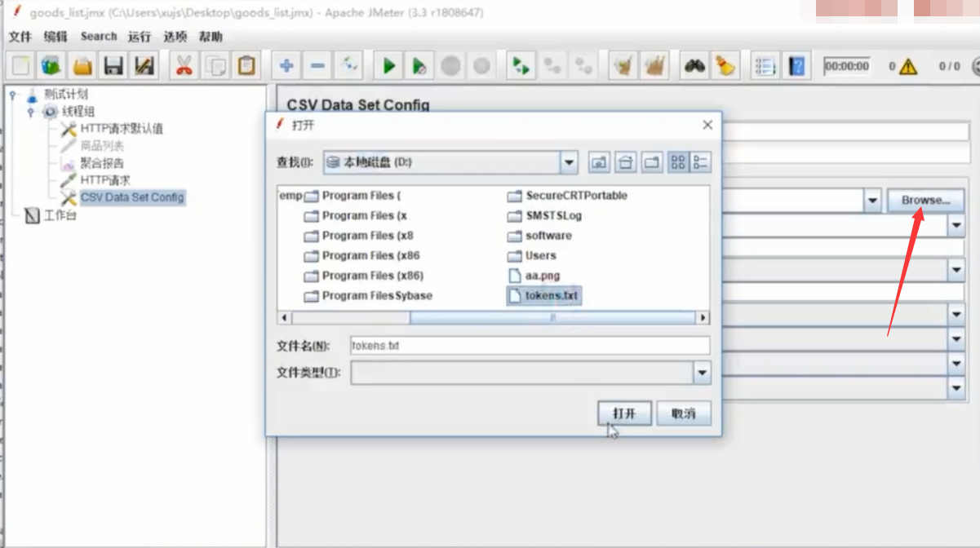
Task: Select CSV Data Set Config tree node
Action: point(132,197)
